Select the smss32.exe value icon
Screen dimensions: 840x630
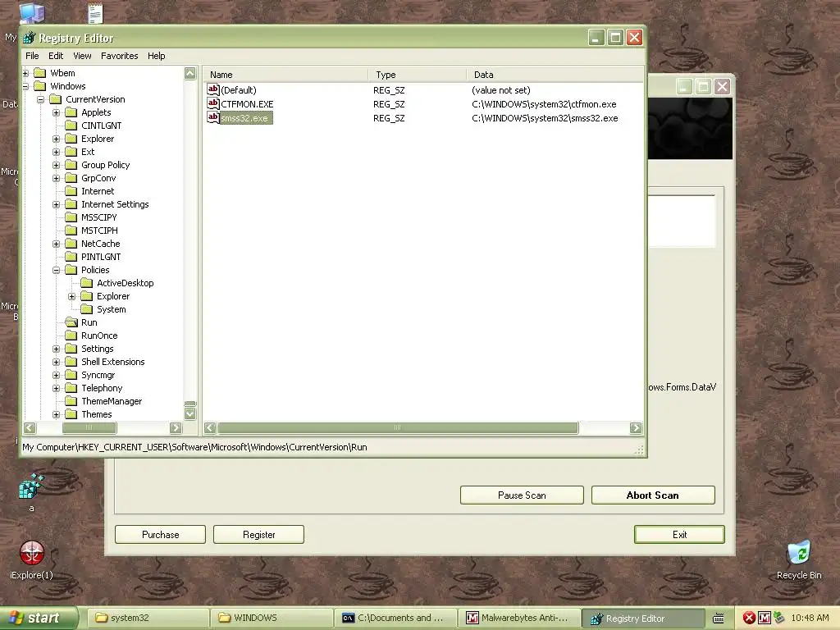pos(213,117)
